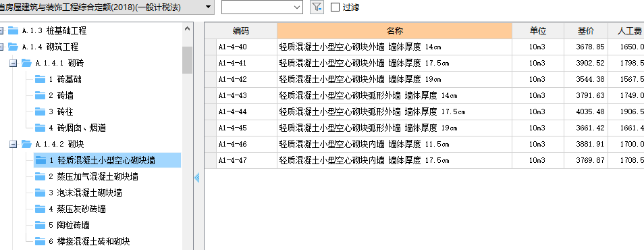Click folder icon of 陶粒砖墙
Image resolution: width=644 pixels, height=250 pixels.
(41, 225)
